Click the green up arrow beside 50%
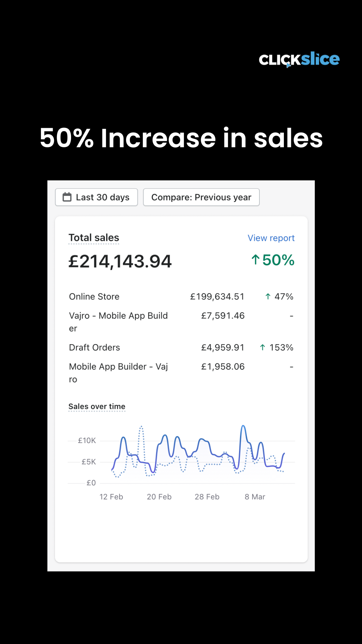Screen dimensions: 362x644 pos(255,260)
